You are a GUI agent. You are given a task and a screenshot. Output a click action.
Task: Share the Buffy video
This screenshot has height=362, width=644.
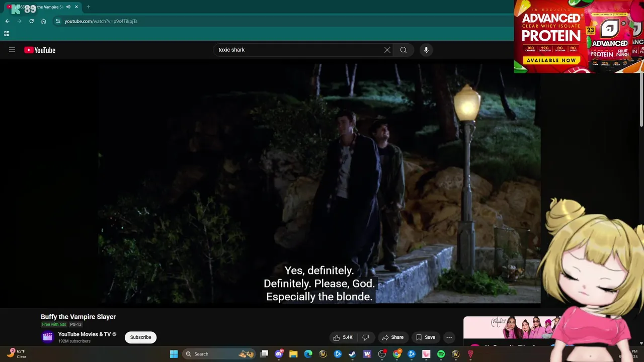(x=392, y=337)
